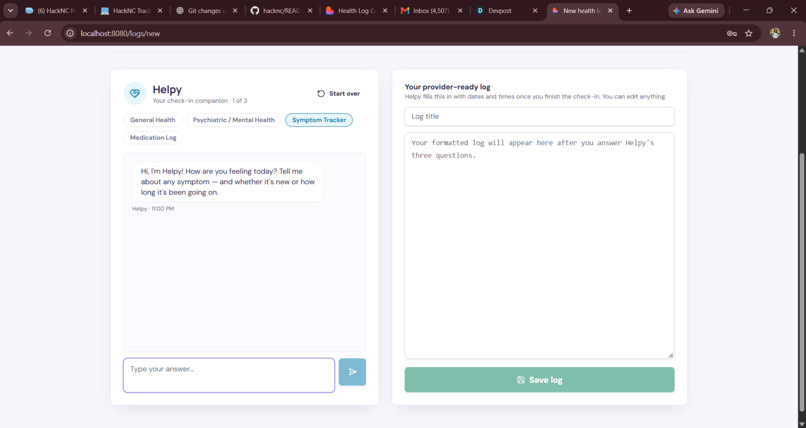Select the Symptom Tracker chip
The width and height of the screenshot is (806, 428).
tap(319, 120)
